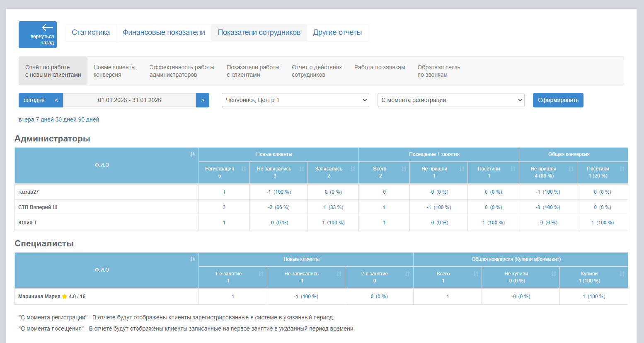Click administrator name Юлия Т
Screen dimensions: 644x343
[x=27, y=223]
